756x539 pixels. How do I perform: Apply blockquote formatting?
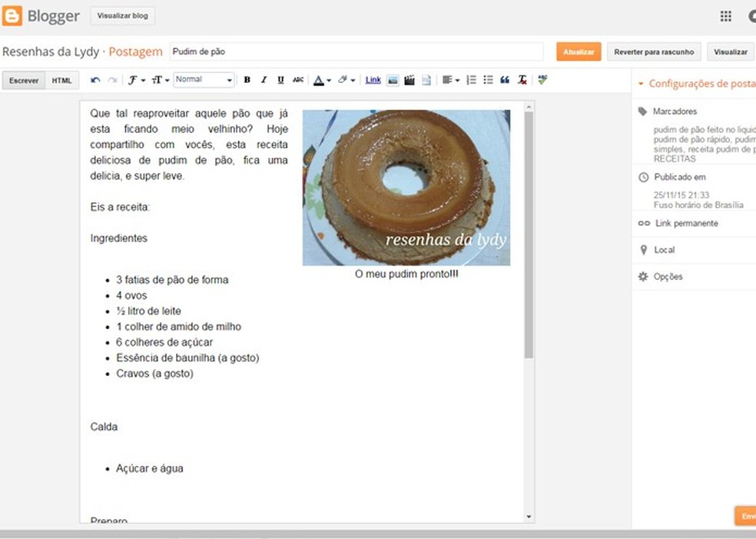tap(505, 80)
